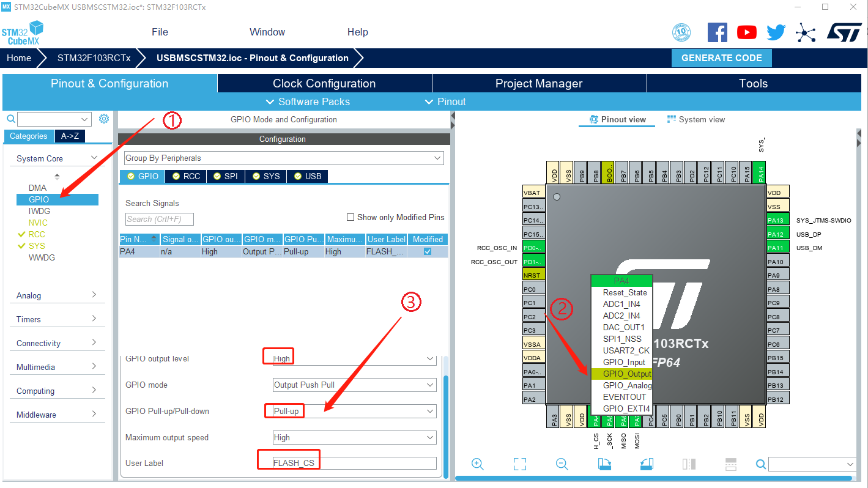The image size is (868, 488).
Task: Open the YouTube icon link
Action: (747, 32)
